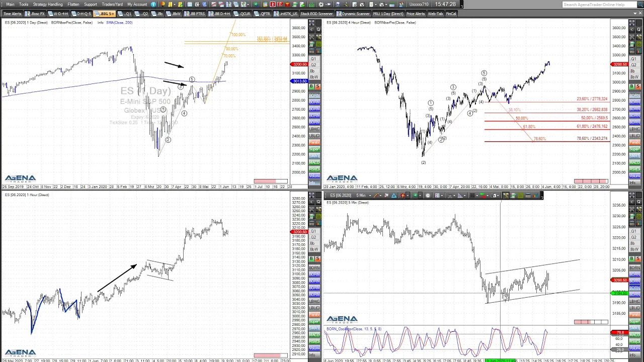Click the B/S button on the 4 Hour chart

[x=635, y=86]
